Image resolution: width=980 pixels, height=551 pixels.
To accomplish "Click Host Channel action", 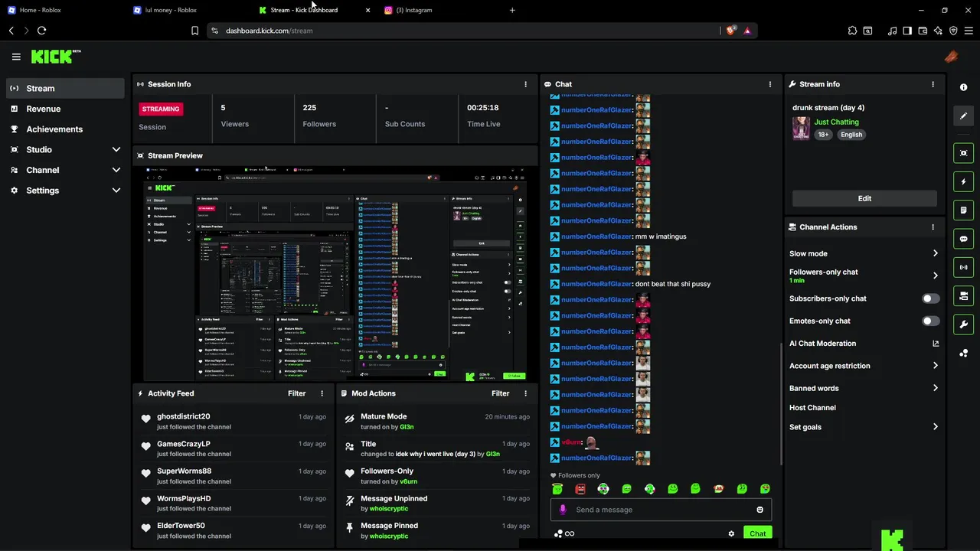I will [x=812, y=408].
